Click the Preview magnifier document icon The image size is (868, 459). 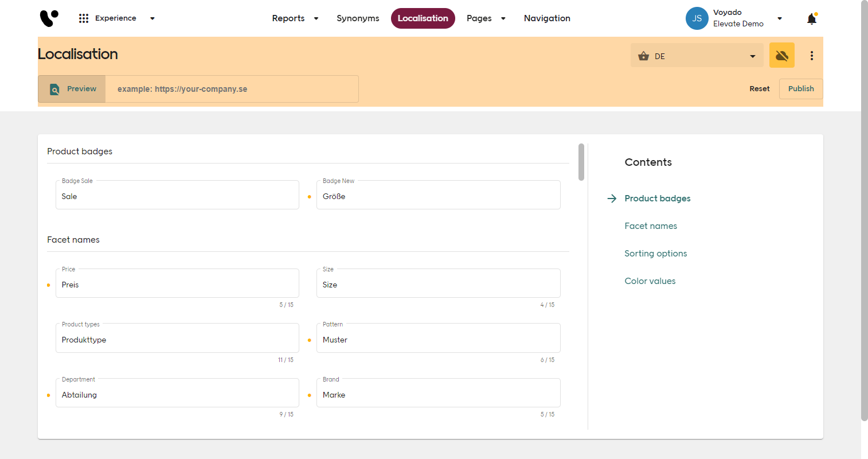click(x=54, y=89)
